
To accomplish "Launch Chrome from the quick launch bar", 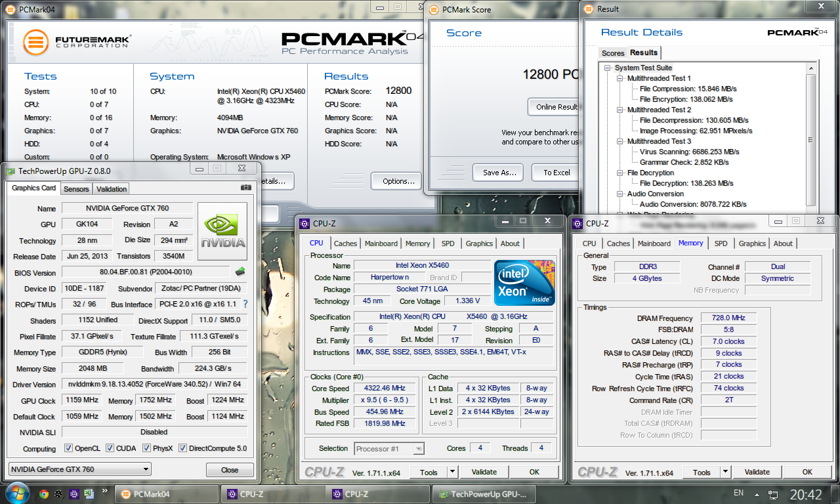I will 44,494.
